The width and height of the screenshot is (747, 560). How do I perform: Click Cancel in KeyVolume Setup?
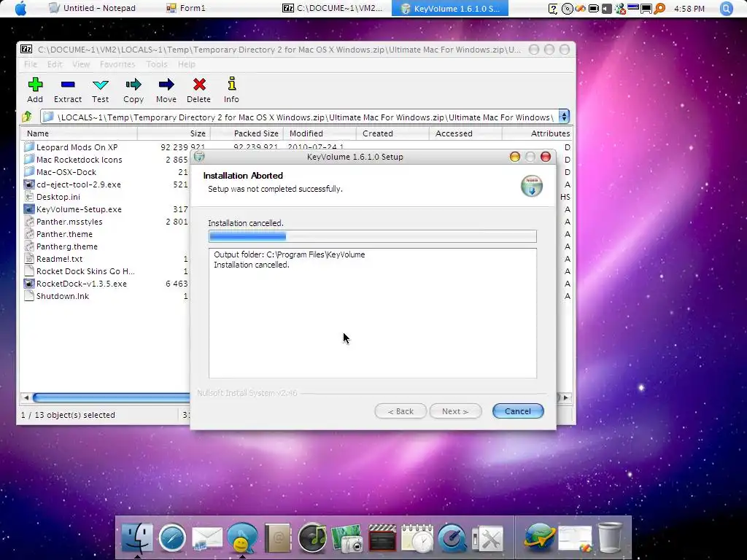518,411
